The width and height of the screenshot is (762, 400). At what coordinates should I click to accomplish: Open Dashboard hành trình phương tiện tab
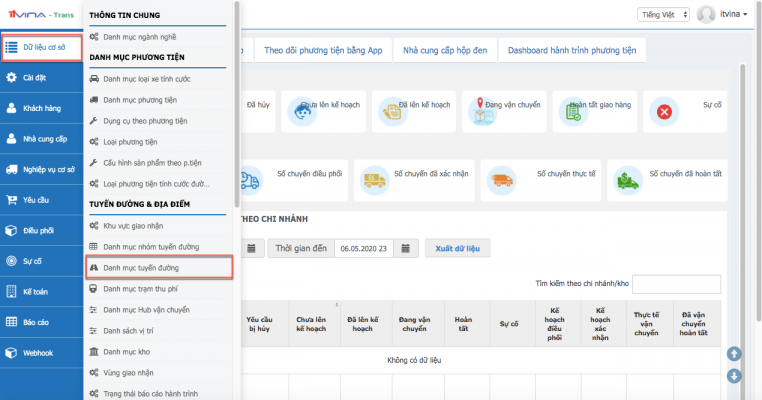pos(572,50)
